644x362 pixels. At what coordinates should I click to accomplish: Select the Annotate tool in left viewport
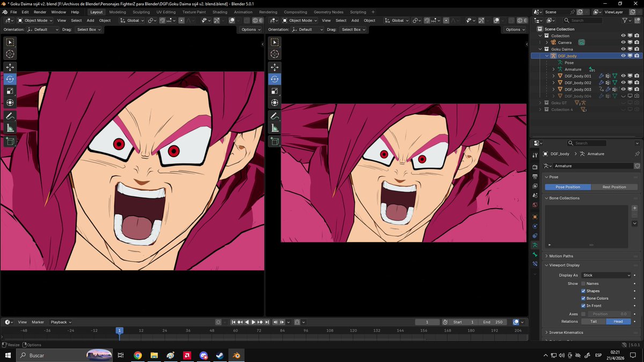pos(10,116)
